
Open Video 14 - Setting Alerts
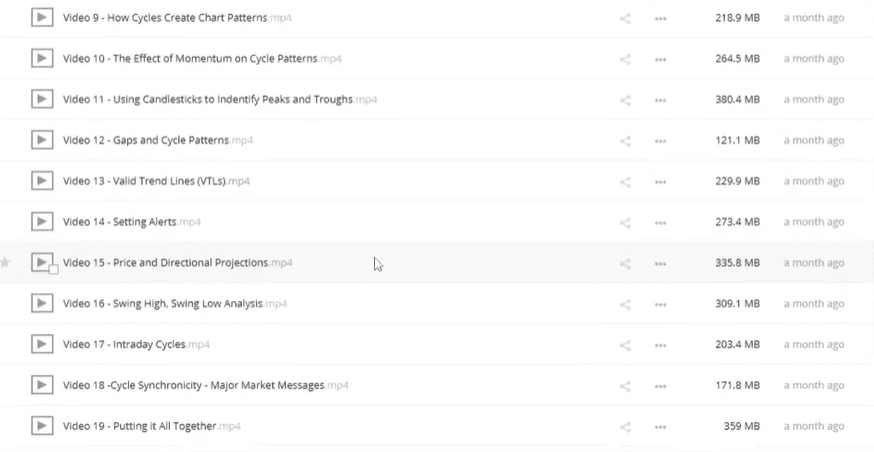[132, 222]
